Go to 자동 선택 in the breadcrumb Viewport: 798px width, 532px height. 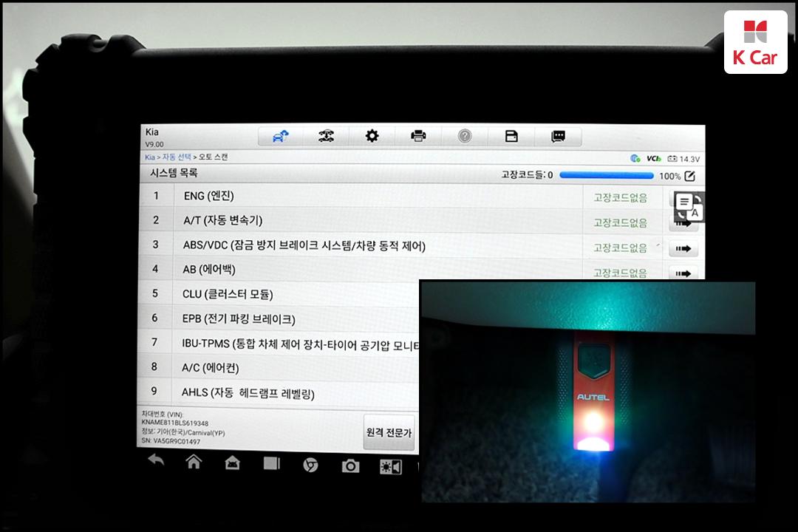tap(177, 157)
